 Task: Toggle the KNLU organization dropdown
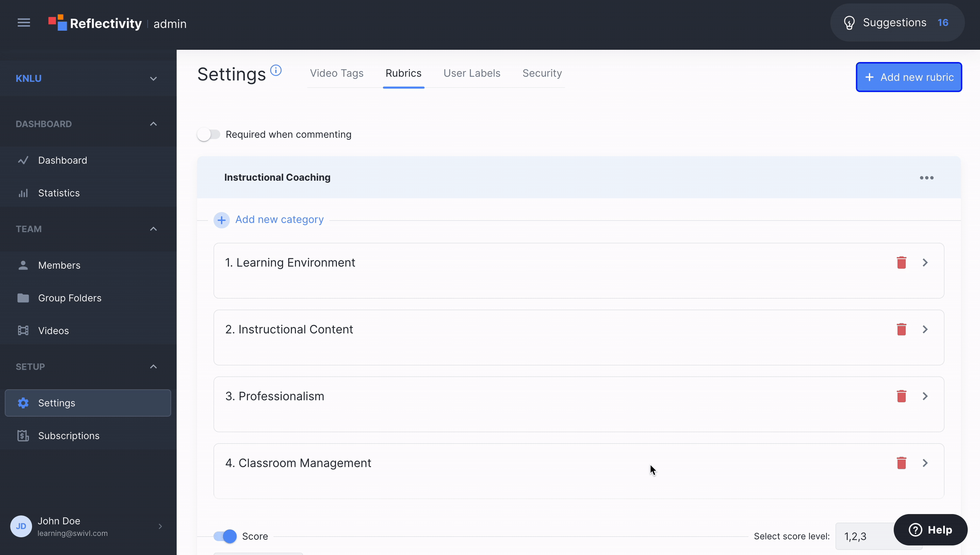87,79
